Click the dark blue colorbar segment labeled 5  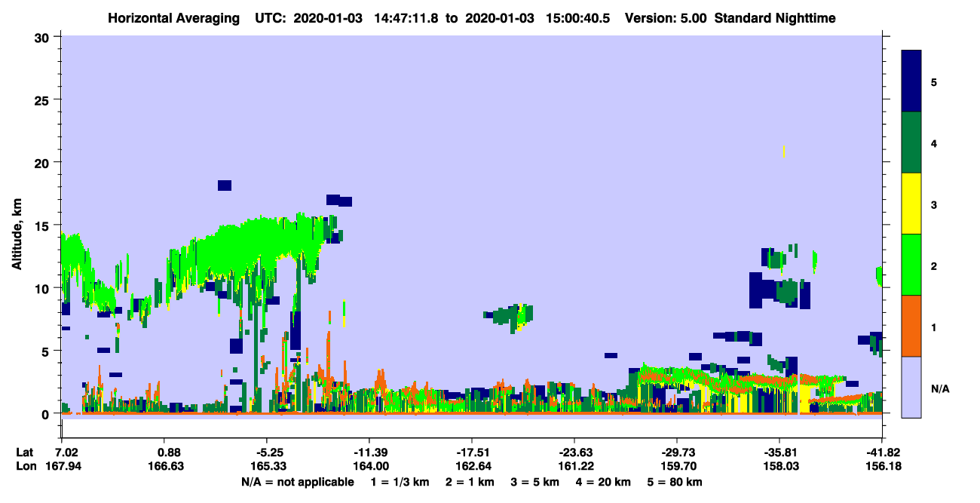tap(911, 81)
